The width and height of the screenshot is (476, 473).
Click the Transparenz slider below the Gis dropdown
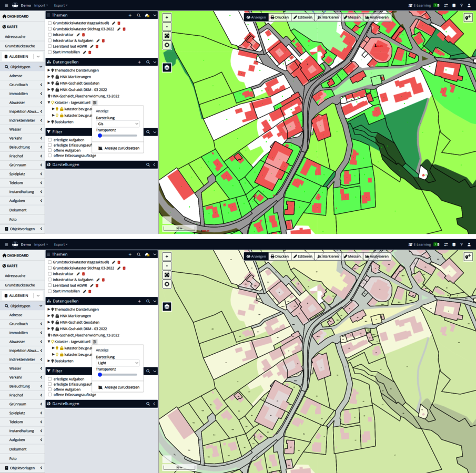(x=117, y=136)
